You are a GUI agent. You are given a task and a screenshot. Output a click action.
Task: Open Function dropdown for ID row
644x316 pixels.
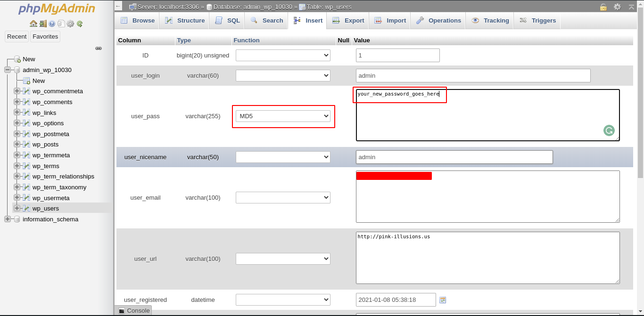point(283,55)
